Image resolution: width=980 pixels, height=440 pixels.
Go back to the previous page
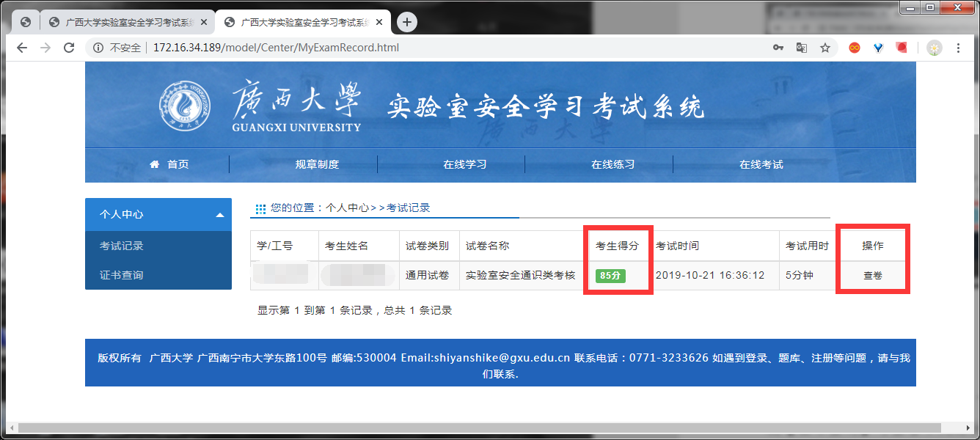pyautogui.click(x=22, y=48)
